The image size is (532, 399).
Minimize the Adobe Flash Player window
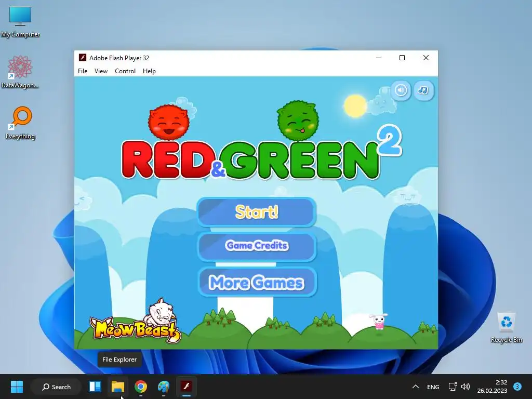(379, 58)
